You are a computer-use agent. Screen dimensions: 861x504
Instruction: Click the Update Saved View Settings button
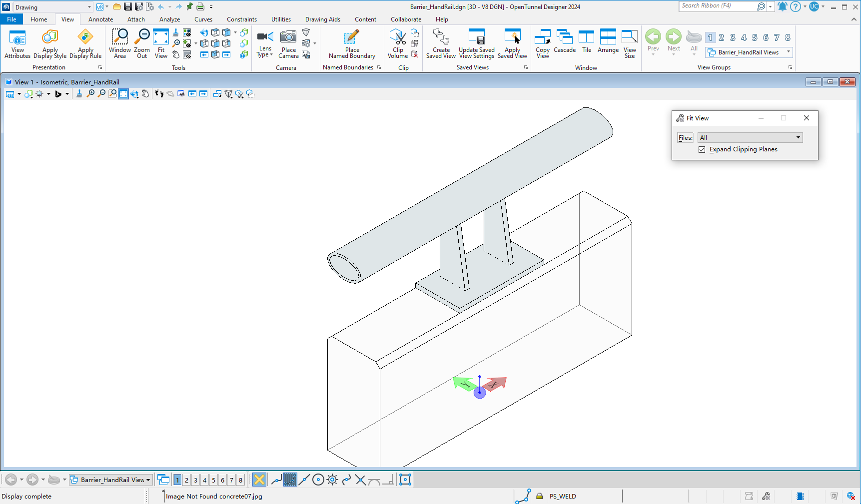476,42
